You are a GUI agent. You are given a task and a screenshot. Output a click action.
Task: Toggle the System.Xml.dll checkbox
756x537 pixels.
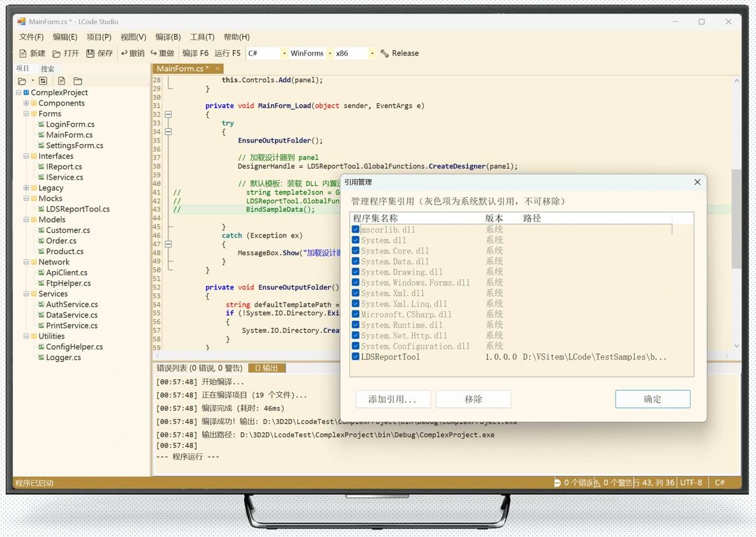tap(356, 293)
